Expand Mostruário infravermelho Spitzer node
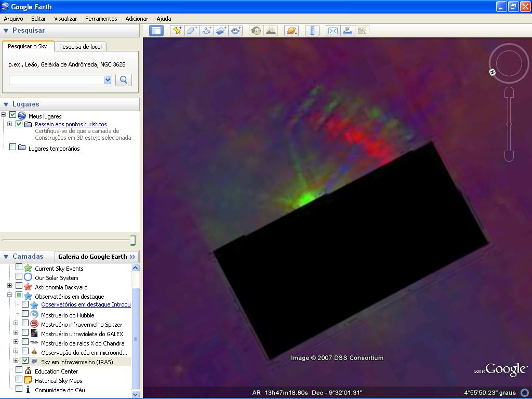The width and height of the screenshot is (532, 399). (x=16, y=323)
